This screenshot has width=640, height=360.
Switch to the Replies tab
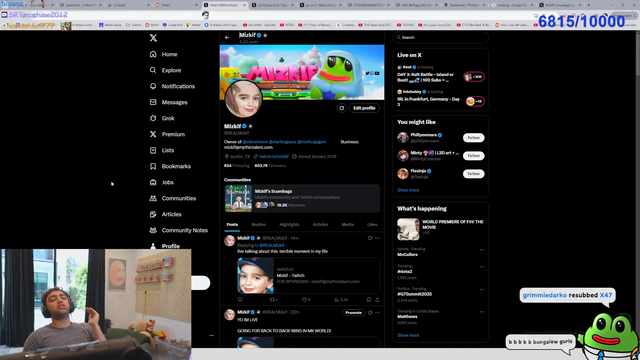pyautogui.click(x=258, y=224)
